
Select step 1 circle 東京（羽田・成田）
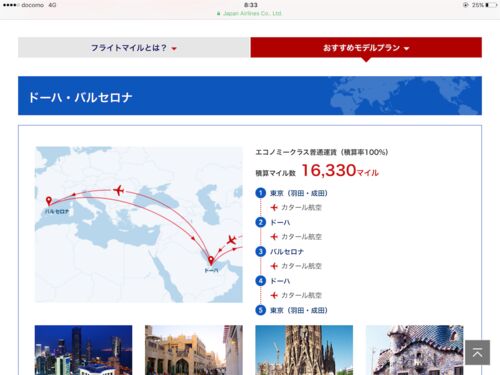point(261,193)
